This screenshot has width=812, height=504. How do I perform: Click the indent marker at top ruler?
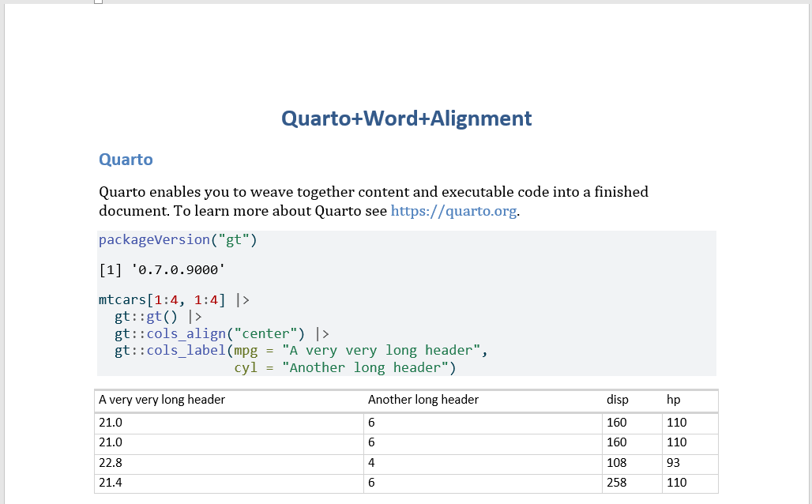tap(99, 2)
